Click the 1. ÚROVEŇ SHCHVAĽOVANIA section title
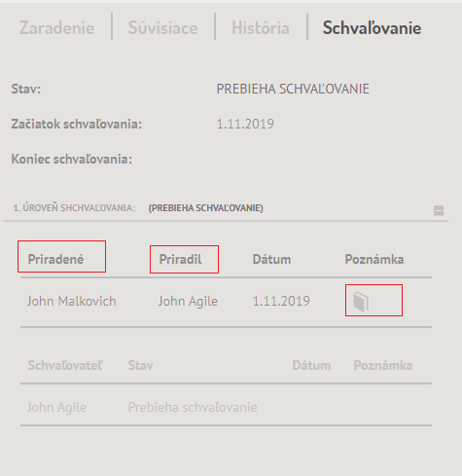462x476 pixels. tap(74, 208)
